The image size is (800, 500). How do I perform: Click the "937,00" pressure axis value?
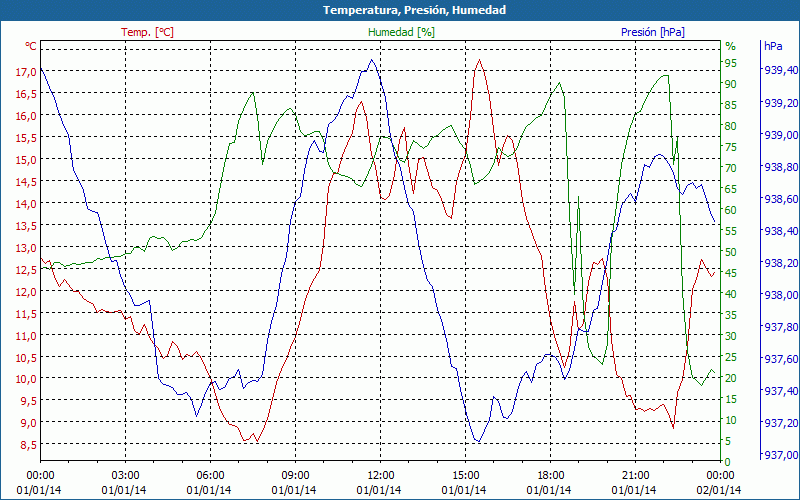pos(781,455)
